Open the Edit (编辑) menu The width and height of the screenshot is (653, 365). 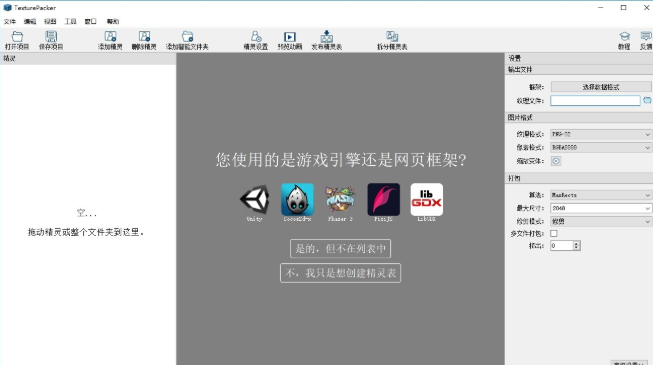(30, 21)
